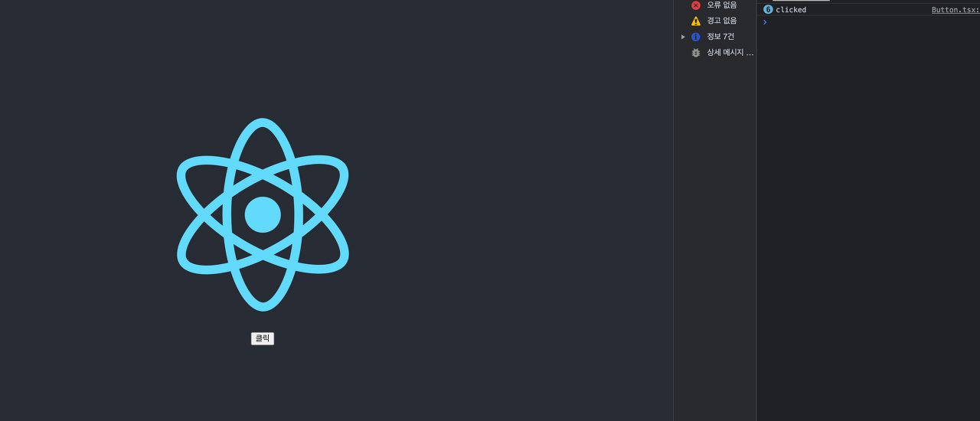Show 정보 7건 messages label
The height and width of the screenshot is (421, 980).
click(x=720, y=37)
